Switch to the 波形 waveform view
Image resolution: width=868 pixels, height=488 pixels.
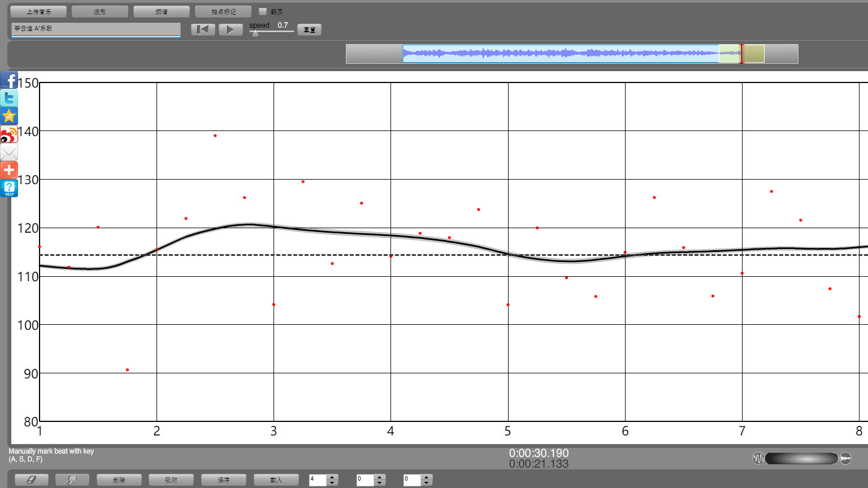[100, 11]
